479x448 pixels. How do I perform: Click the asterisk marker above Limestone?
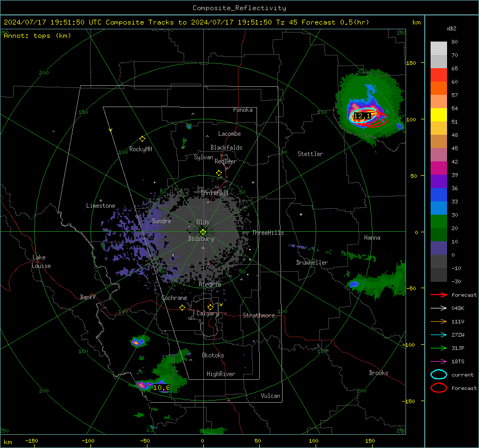click(101, 201)
